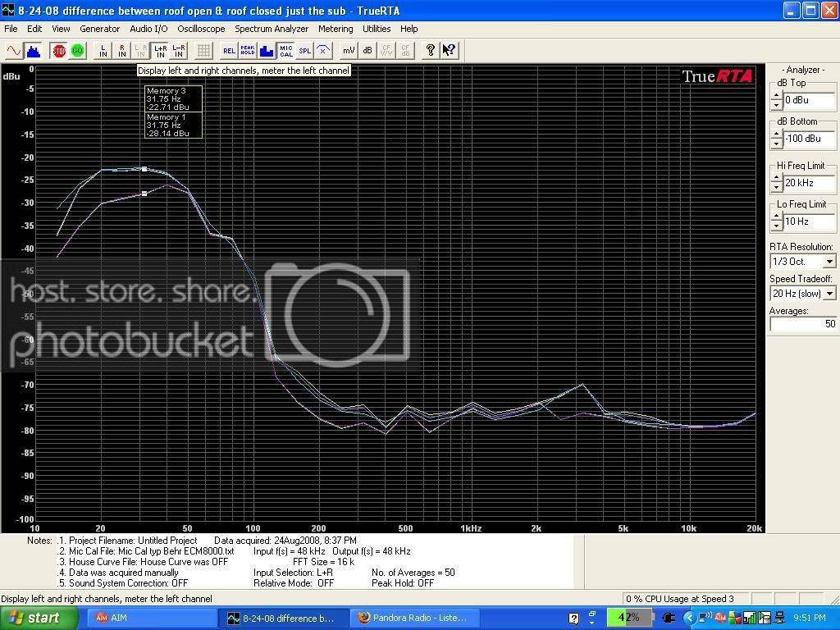840x630 pixels.
Task: Click the house curve icon
Action: click(323, 51)
